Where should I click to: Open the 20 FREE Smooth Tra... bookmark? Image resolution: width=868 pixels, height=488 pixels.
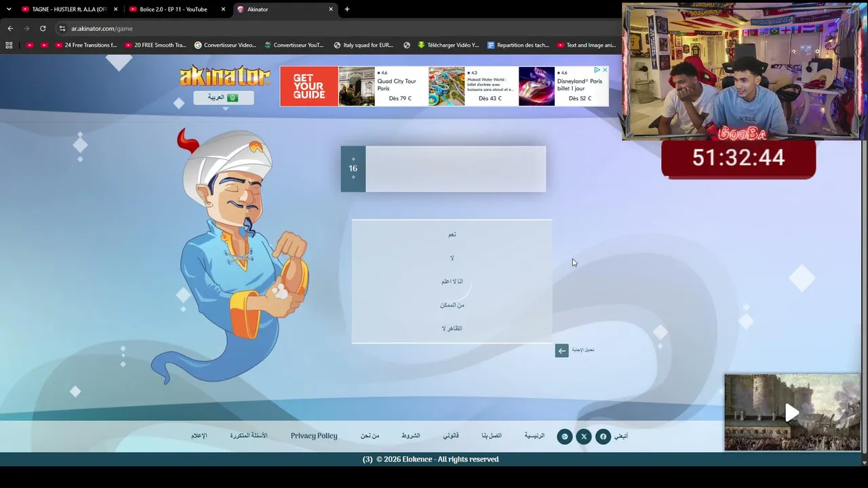[155, 45]
